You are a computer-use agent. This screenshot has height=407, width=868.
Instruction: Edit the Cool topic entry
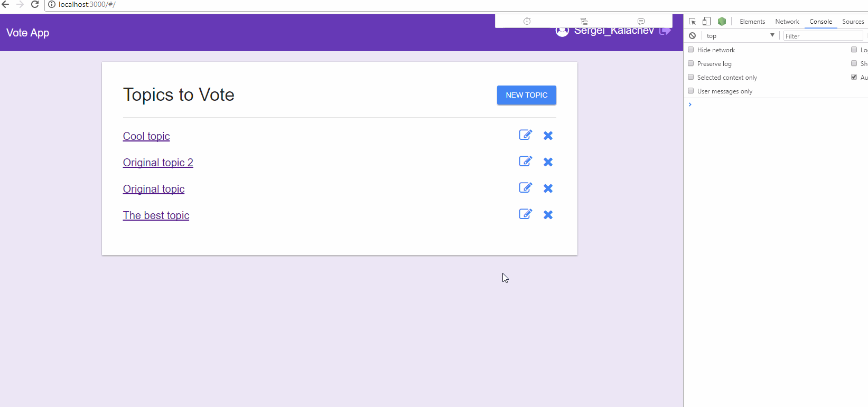525,135
